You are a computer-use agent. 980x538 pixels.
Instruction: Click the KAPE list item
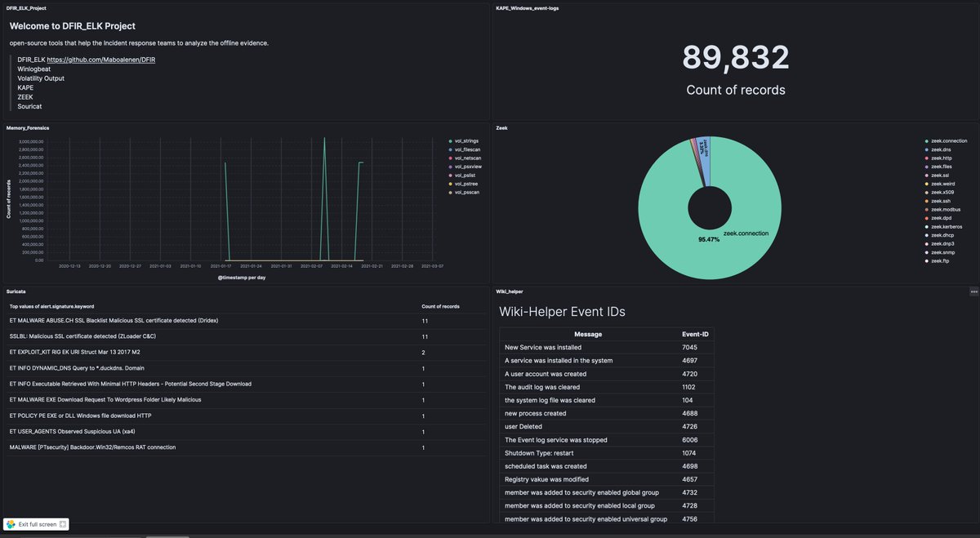click(25, 87)
